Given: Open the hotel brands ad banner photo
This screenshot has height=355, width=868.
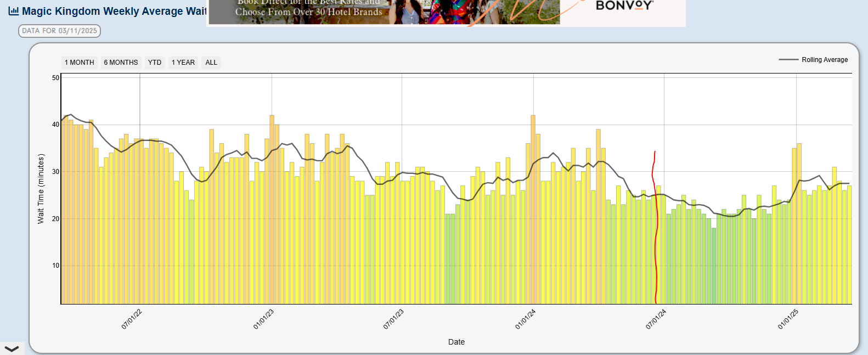Looking at the screenshot, I should 384,12.
